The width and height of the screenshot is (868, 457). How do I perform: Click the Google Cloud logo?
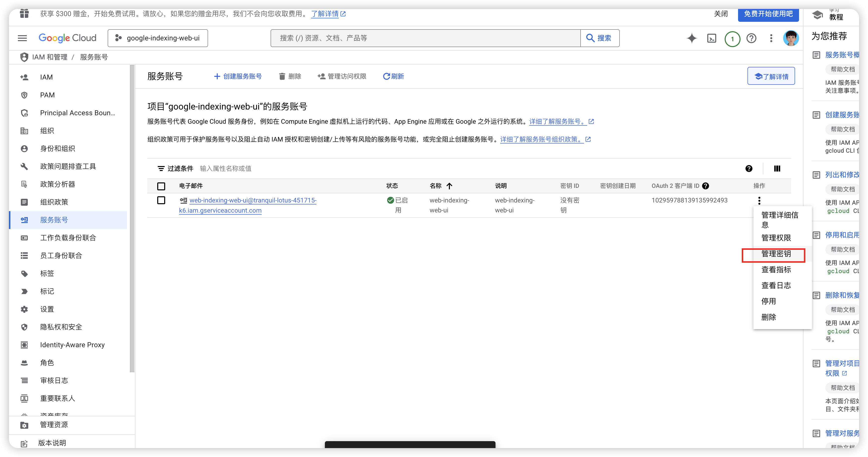pyautogui.click(x=67, y=38)
